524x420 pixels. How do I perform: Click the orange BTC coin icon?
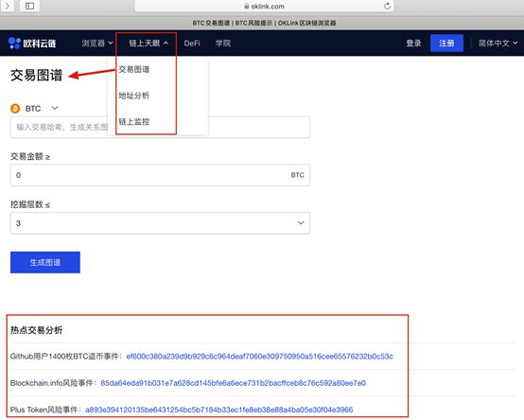[x=15, y=108]
